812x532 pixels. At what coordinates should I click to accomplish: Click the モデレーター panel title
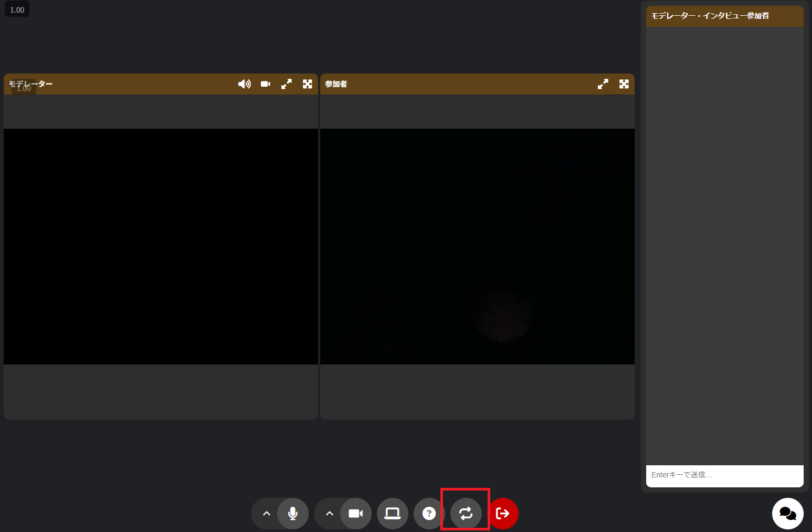(x=31, y=84)
